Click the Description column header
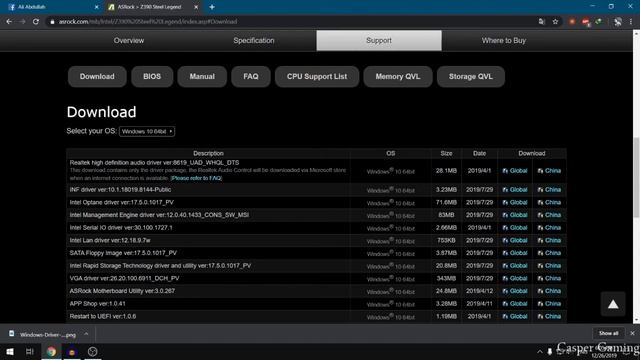The width and height of the screenshot is (640, 360). tap(208, 153)
